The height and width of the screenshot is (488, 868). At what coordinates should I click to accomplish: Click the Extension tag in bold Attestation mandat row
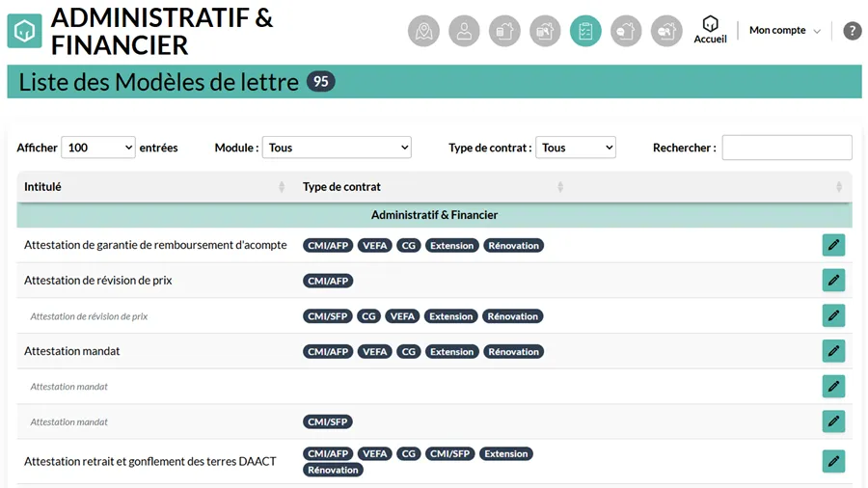coord(451,352)
